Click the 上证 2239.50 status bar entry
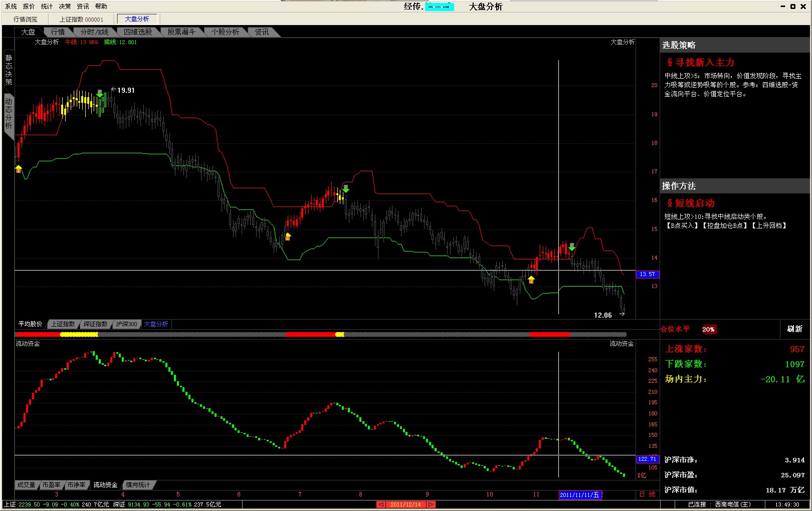 click(x=57, y=504)
